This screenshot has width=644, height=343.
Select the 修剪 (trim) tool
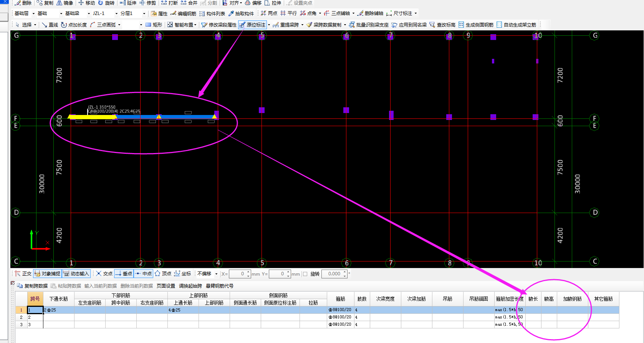[x=148, y=3]
